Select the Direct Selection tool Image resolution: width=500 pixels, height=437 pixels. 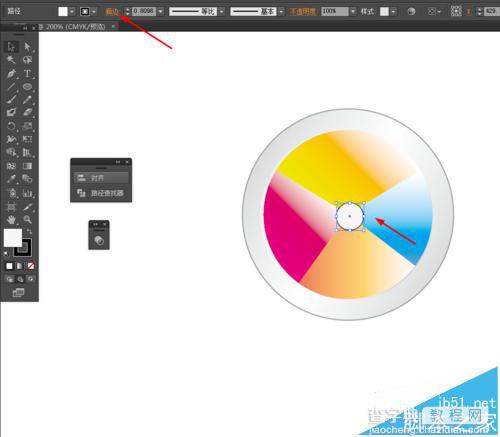tap(27, 47)
